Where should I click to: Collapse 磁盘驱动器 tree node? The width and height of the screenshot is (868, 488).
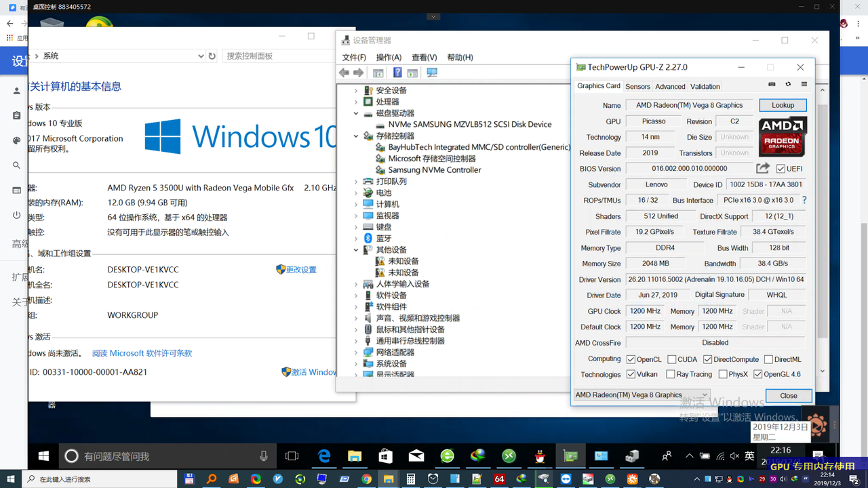[356, 113]
